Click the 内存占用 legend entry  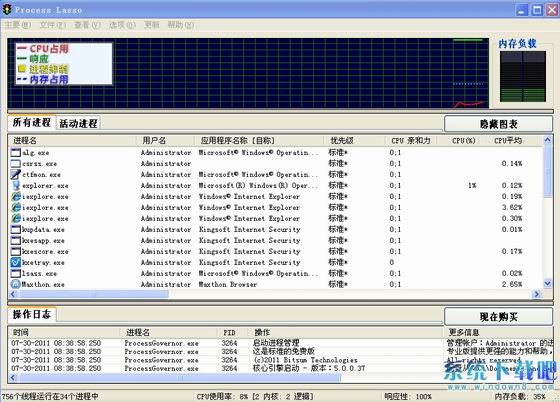coord(43,80)
